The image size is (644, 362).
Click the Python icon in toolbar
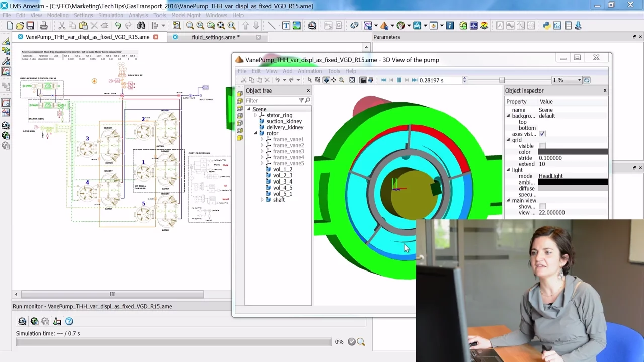(546, 25)
